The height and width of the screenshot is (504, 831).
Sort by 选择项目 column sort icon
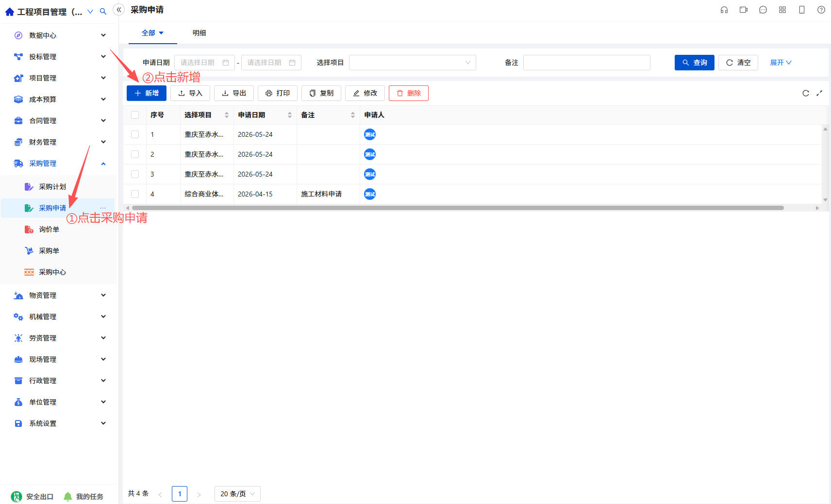[x=227, y=115]
